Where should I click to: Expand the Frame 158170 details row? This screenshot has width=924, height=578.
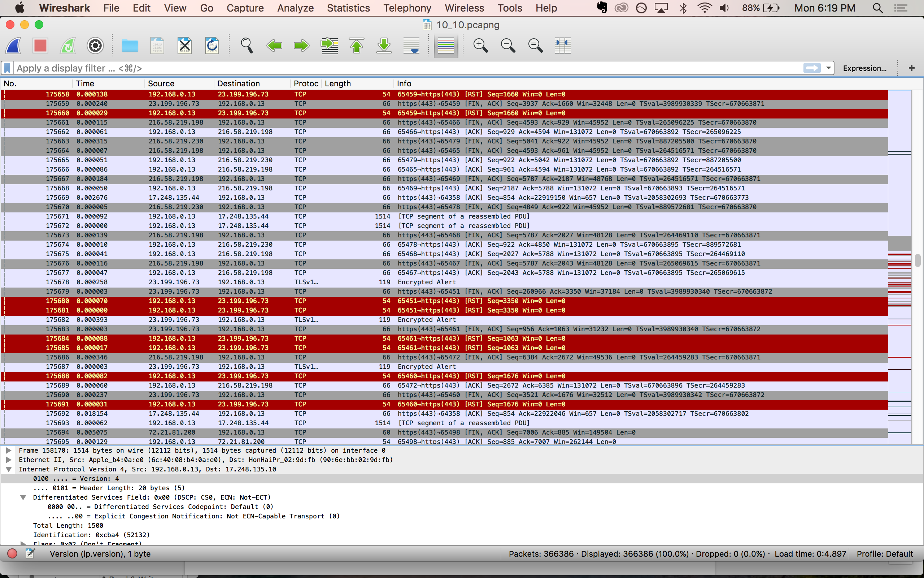(8, 450)
